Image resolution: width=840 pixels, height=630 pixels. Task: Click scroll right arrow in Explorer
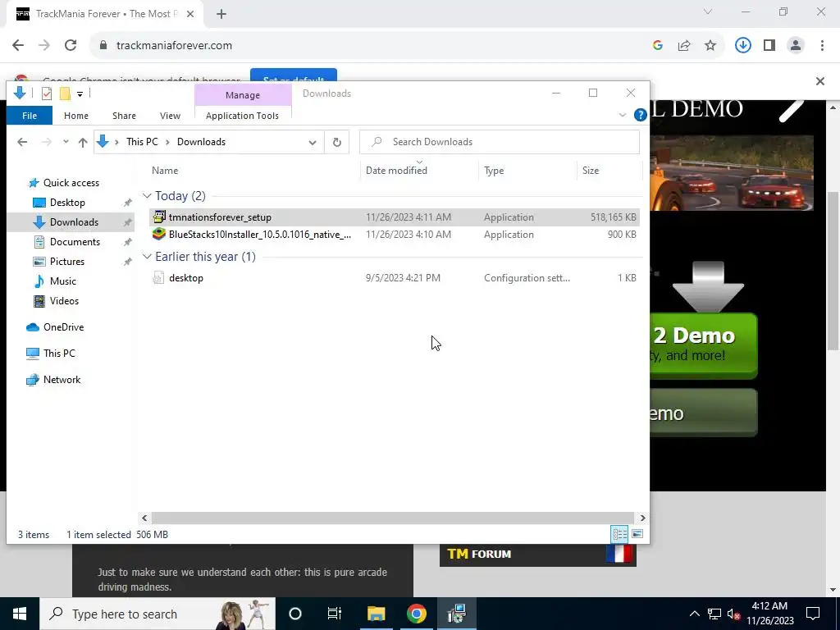642,518
